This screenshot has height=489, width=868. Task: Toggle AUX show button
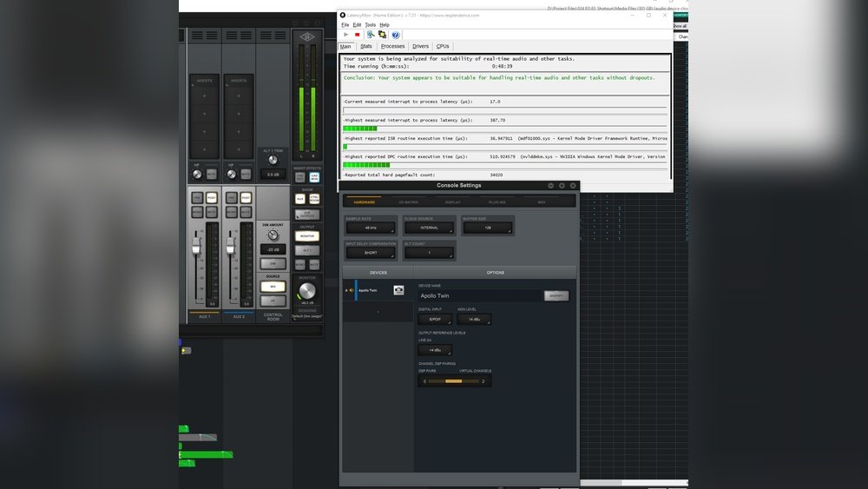(x=300, y=198)
